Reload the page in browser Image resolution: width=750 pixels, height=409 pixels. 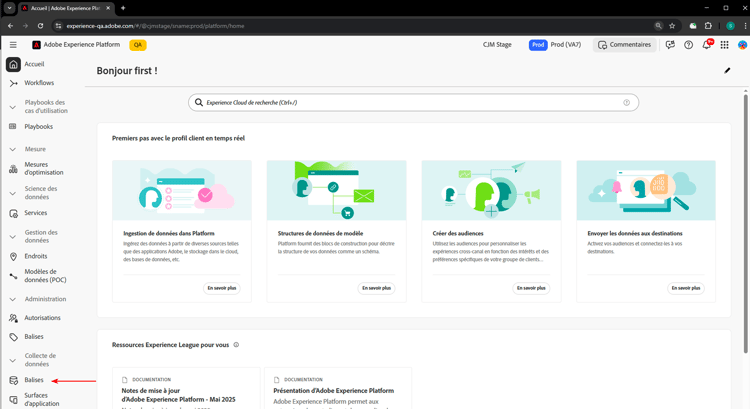pos(40,26)
